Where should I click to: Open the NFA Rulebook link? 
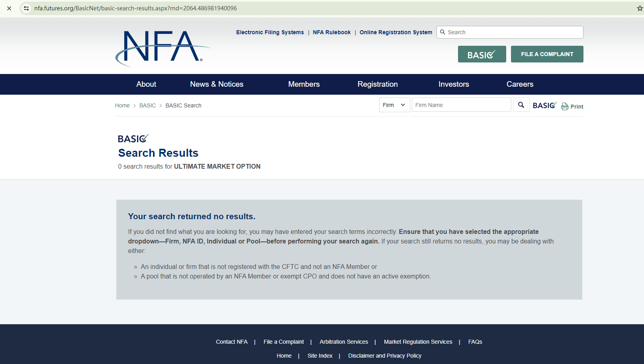click(332, 32)
